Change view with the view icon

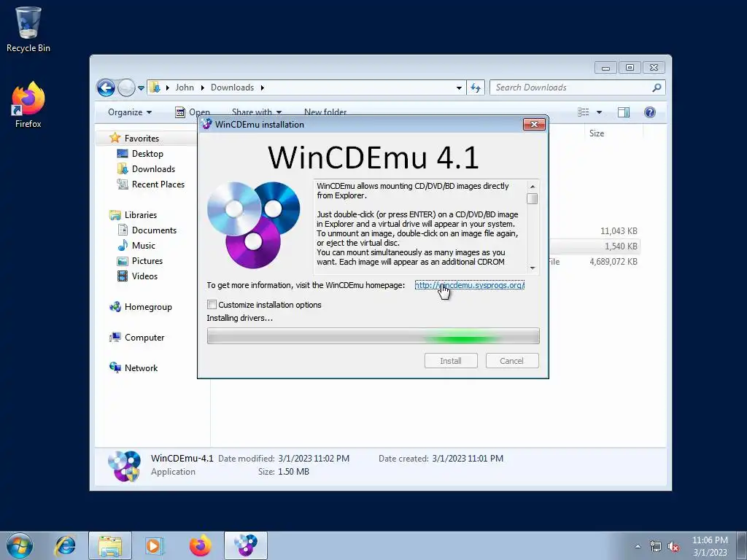(x=583, y=112)
